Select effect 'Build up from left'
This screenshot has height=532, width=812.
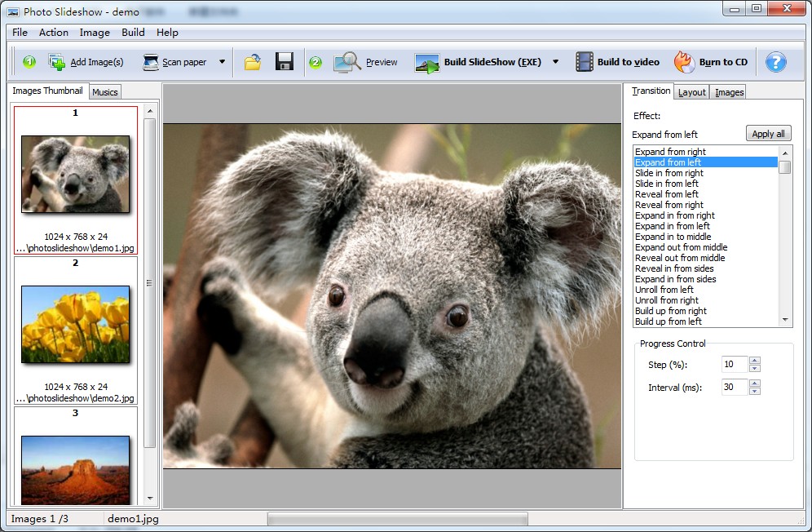point(705,321)
